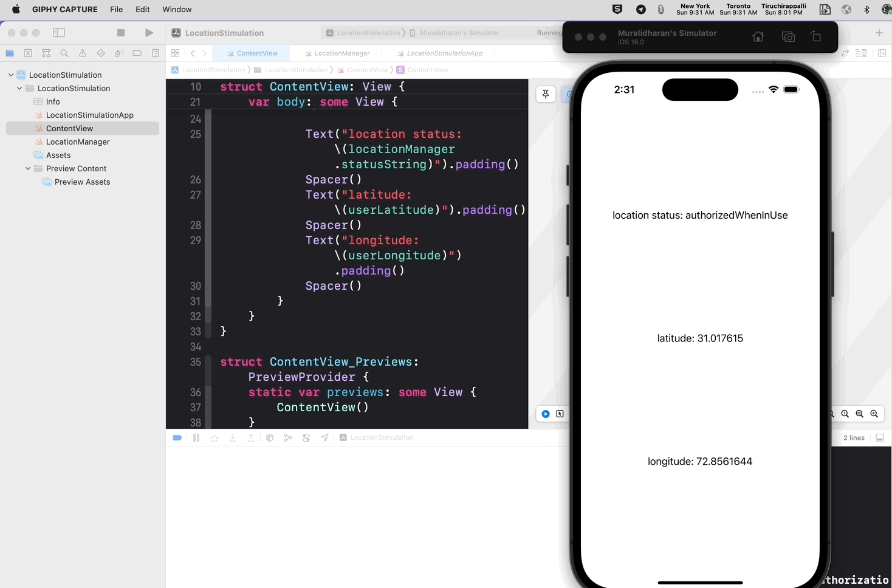Select the Breakpoint navigator capsule icon

[137, 53]
